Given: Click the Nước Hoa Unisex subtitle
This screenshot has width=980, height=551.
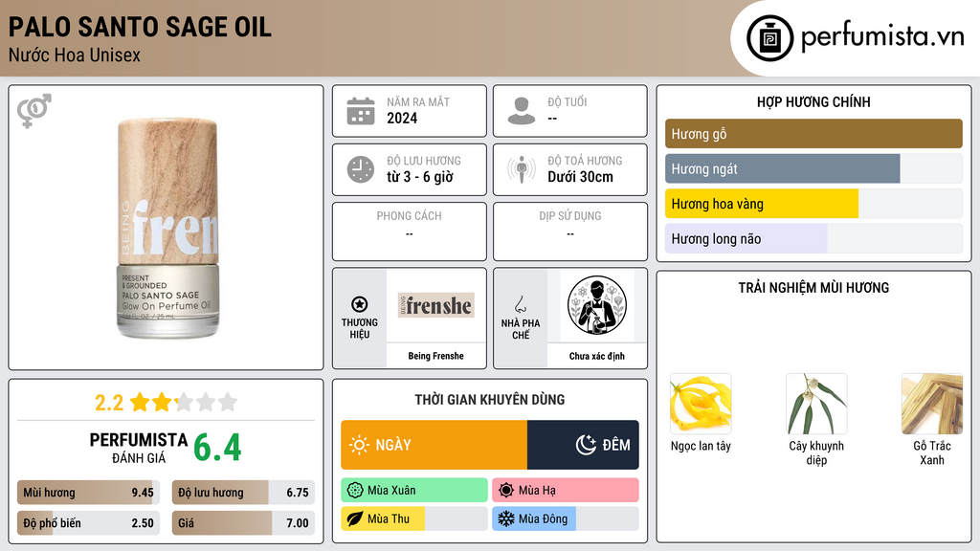Looking at the screenshot, I should coord(75,55).
